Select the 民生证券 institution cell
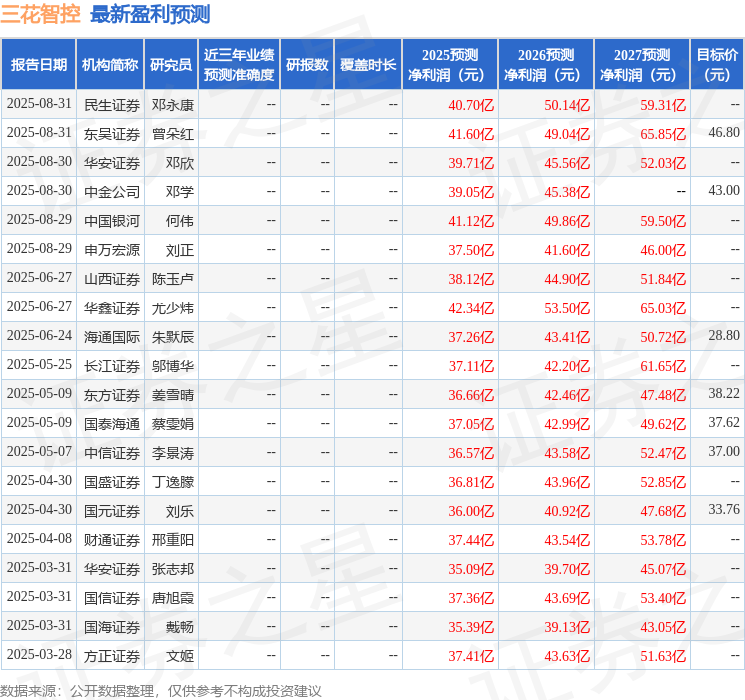 click(112, 105)
